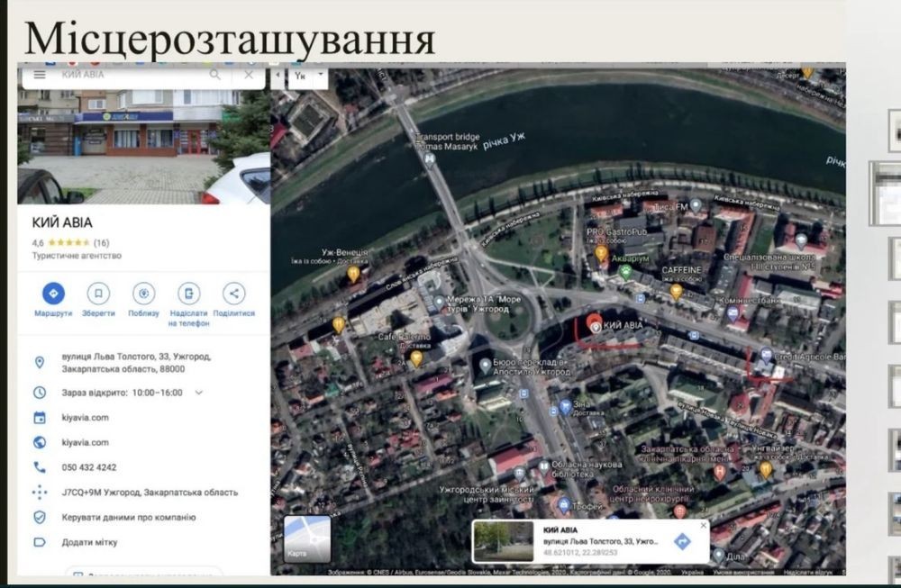Collapse the side panel with arrow
Image resolution: width=901 pixels, height=588 pixels.
[278, 77]
